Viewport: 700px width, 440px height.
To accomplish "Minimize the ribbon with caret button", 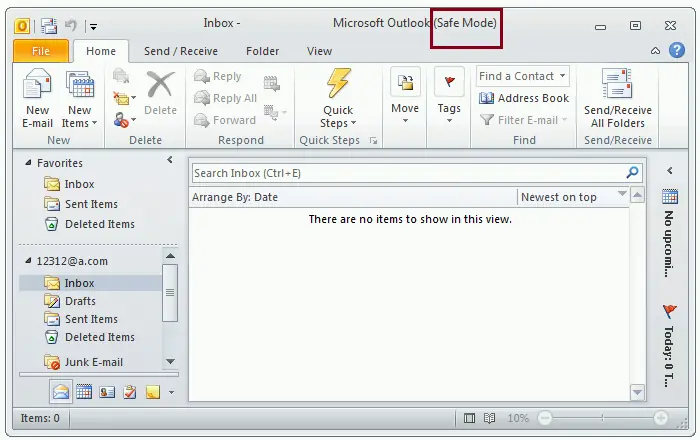I will pos(655,51).
